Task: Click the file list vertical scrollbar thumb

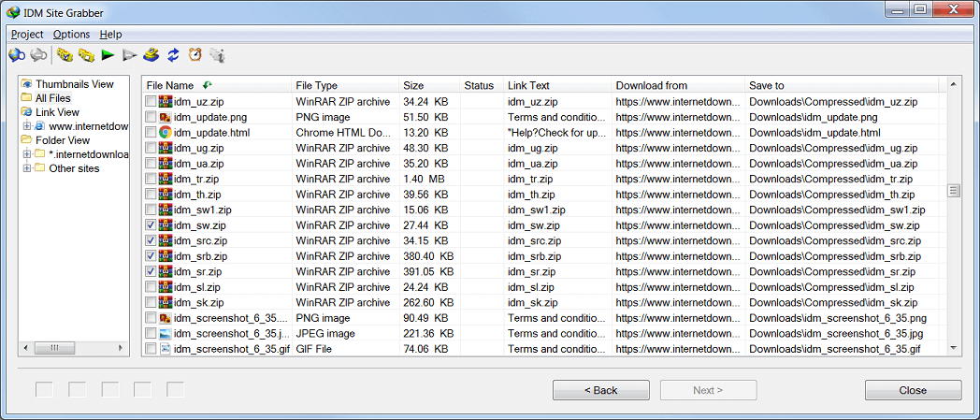Action: [954, 191]
